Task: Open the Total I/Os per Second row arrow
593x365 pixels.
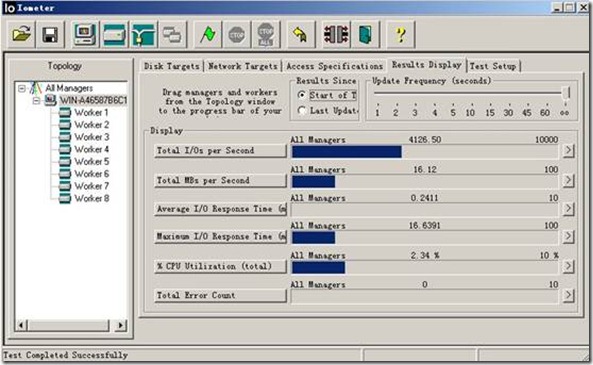Action: pos(568,151)
